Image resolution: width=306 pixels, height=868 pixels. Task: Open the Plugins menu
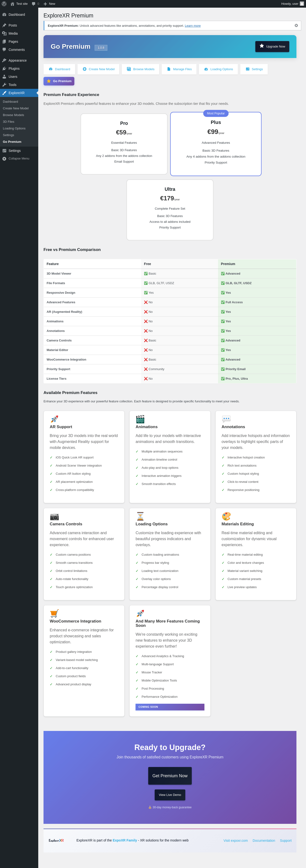[14, 68]
